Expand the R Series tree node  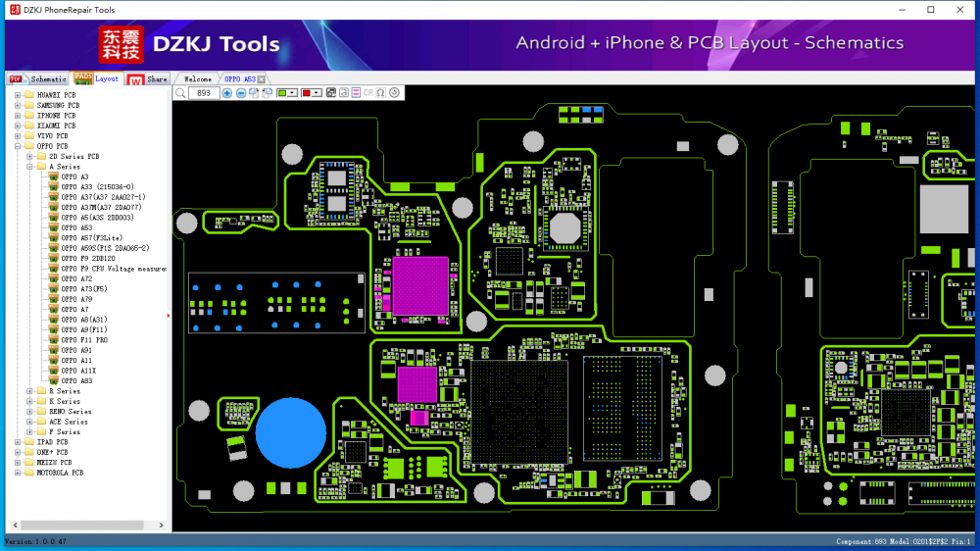click(x=30, y=391)
